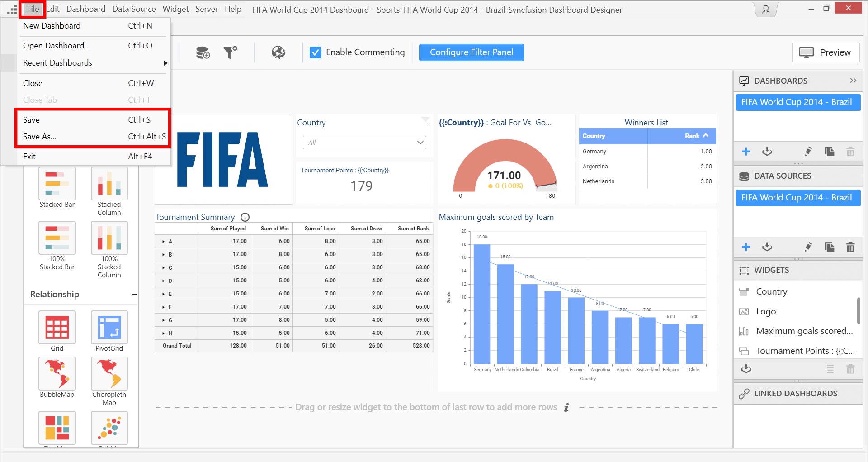
Task: Click the list icon below Widgets list
Action: tap(830, 369)
